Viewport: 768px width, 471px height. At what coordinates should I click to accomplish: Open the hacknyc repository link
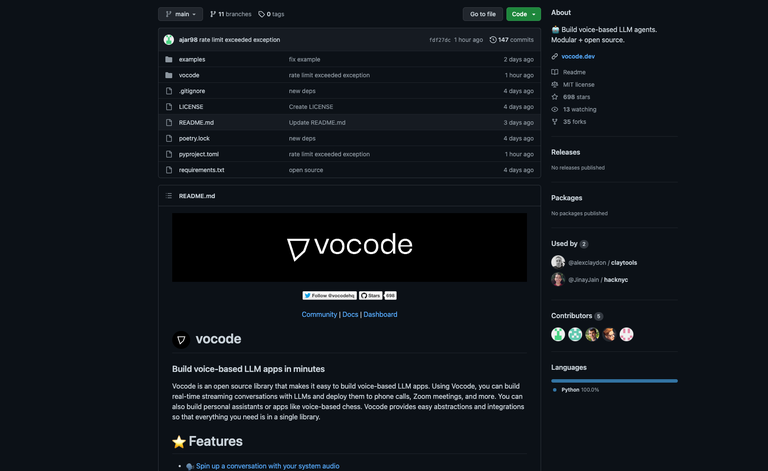coord(616,280)
